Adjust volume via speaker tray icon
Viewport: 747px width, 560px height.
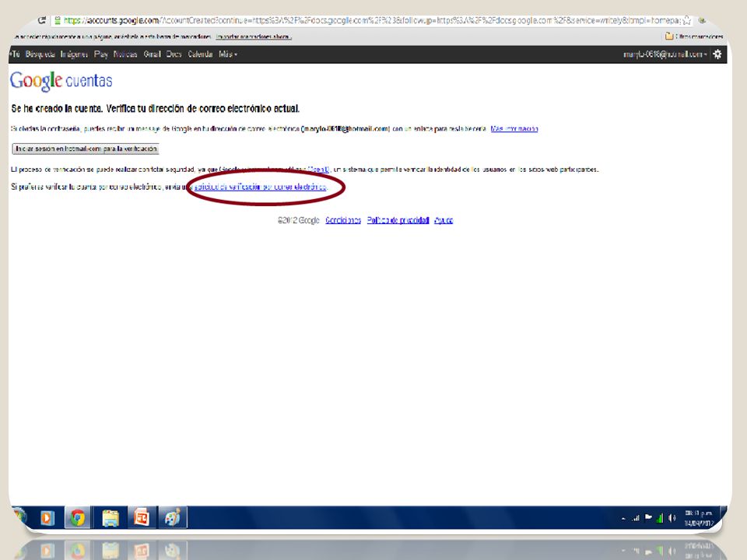click(672, 518)
